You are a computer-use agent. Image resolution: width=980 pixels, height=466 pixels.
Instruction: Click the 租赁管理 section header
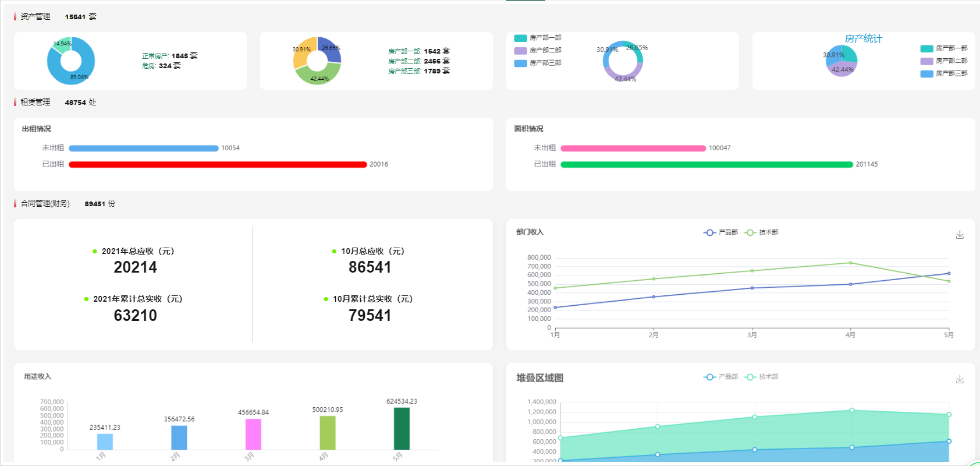(x=35, y=102)
